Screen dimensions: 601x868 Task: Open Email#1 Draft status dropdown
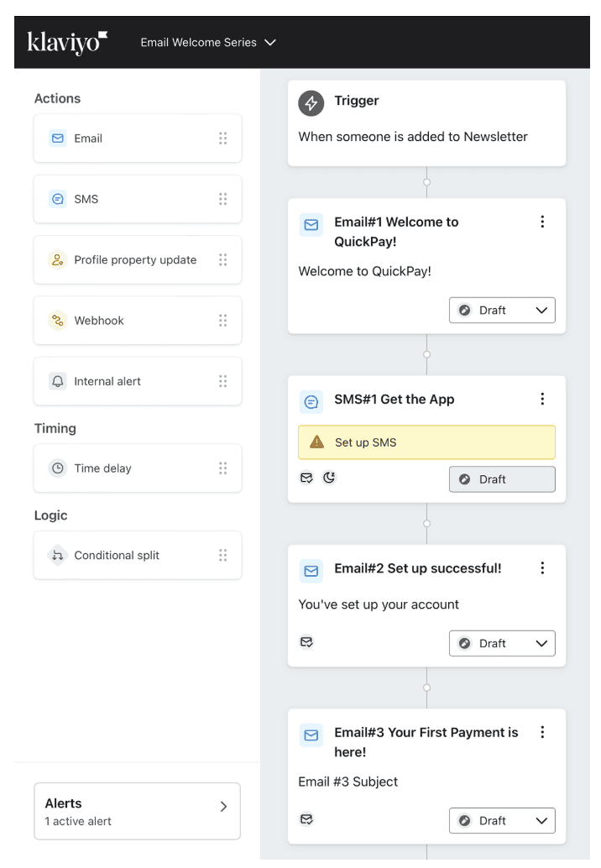pyautogui.click(x=502, y=310)
